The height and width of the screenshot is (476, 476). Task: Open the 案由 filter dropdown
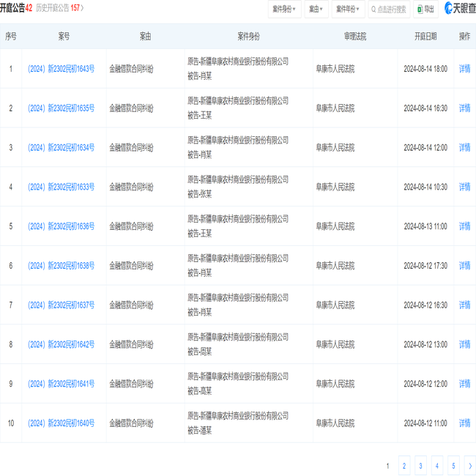316,9
